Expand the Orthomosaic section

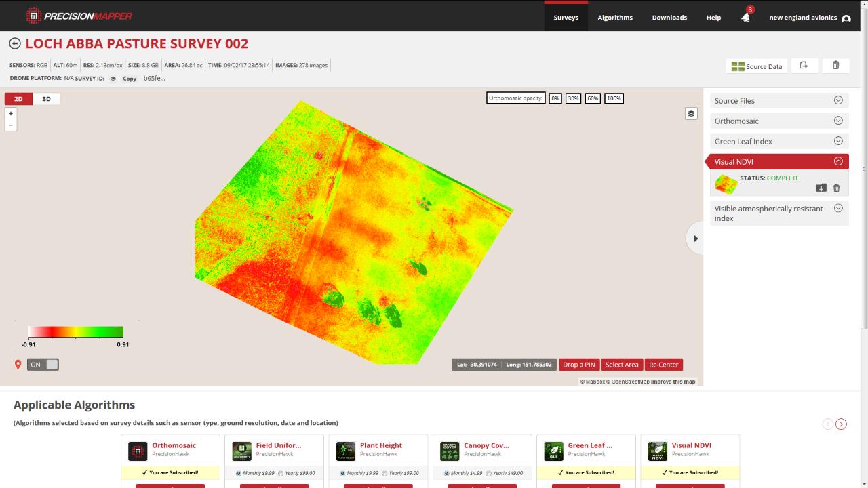tap(779, 121)
